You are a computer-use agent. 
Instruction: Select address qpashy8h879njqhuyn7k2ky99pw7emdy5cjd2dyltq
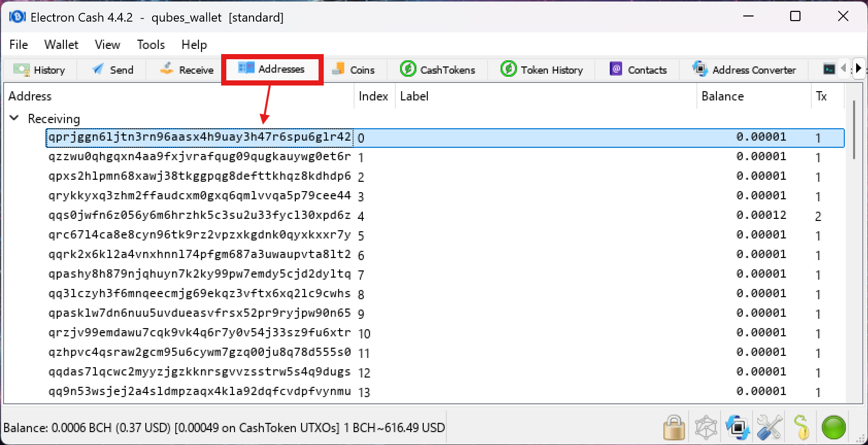click(199, 274)
